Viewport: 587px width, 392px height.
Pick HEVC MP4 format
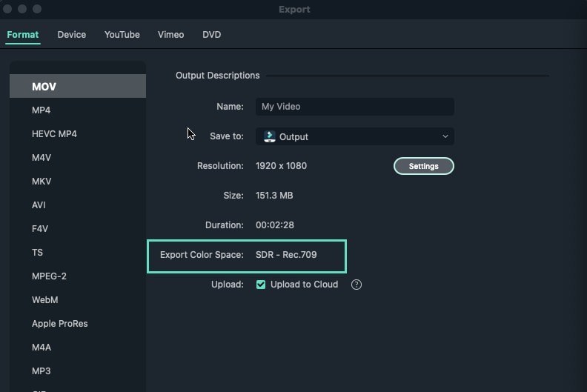(78, 134)
